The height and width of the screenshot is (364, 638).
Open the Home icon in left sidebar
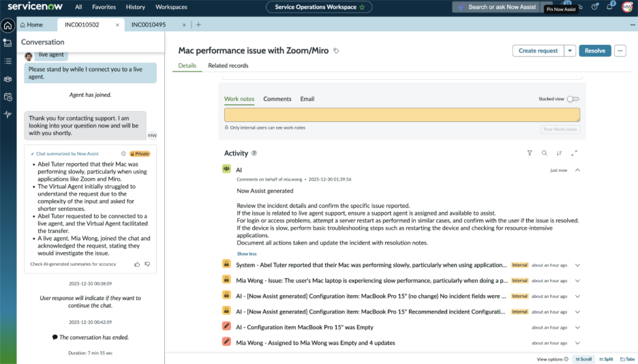click(x=7, y=26)
